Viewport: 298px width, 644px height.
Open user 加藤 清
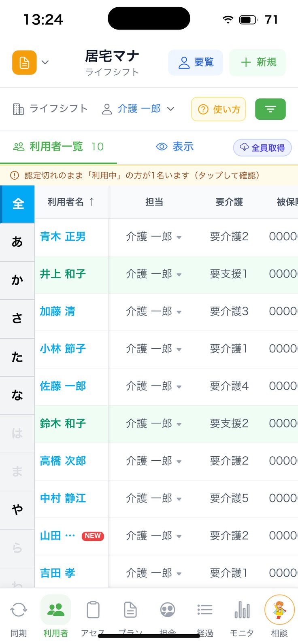click(x=57, y=311)
